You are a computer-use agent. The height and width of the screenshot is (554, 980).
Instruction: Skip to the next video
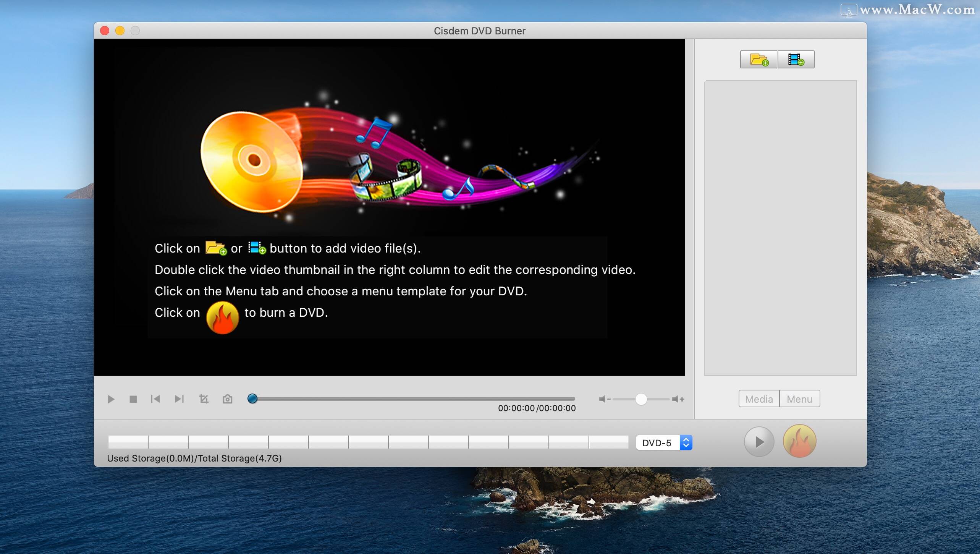coord(179,399)
